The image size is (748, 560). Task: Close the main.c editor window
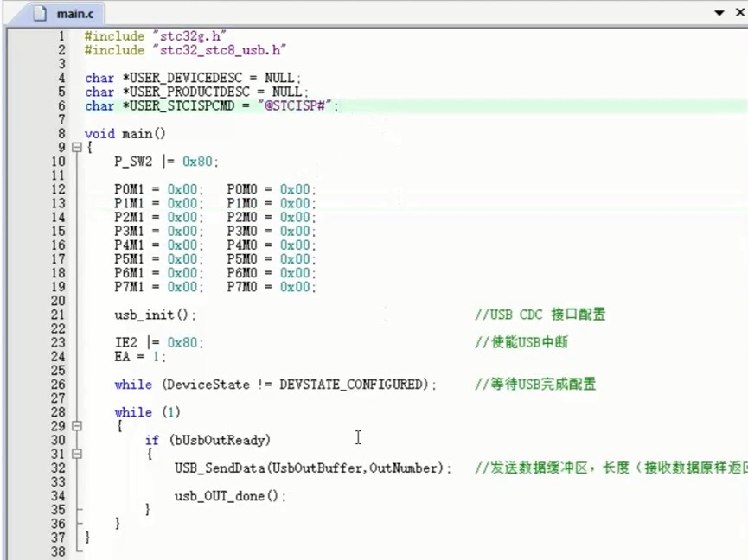738,13
